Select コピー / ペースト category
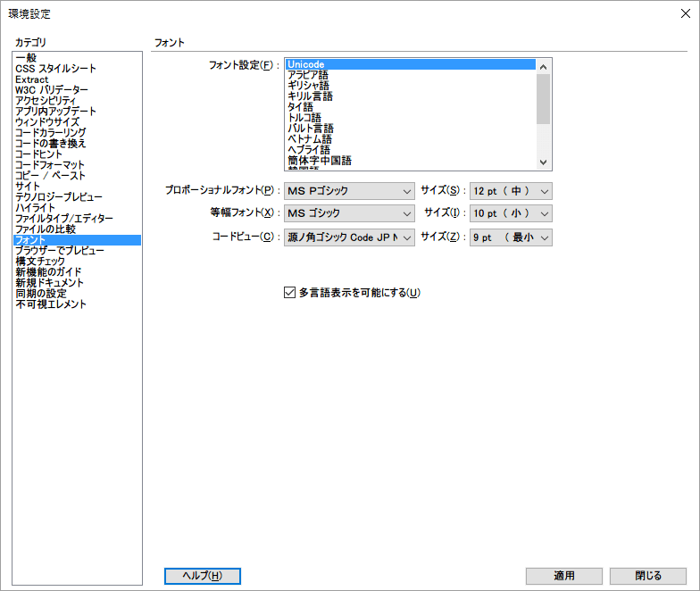This screenshot has width=700, height=591. (77, 175)
